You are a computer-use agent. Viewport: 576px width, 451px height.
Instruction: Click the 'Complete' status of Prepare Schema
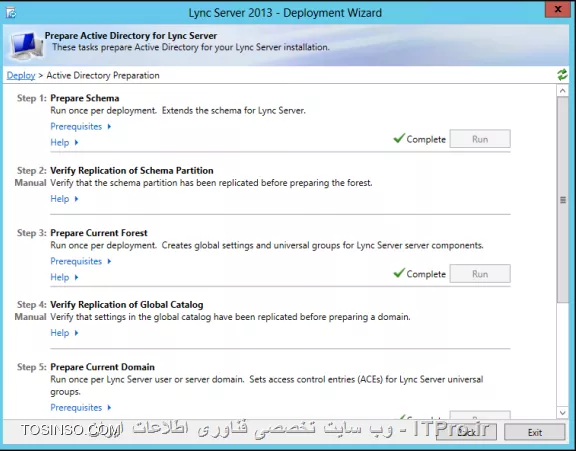click(426, 139)
